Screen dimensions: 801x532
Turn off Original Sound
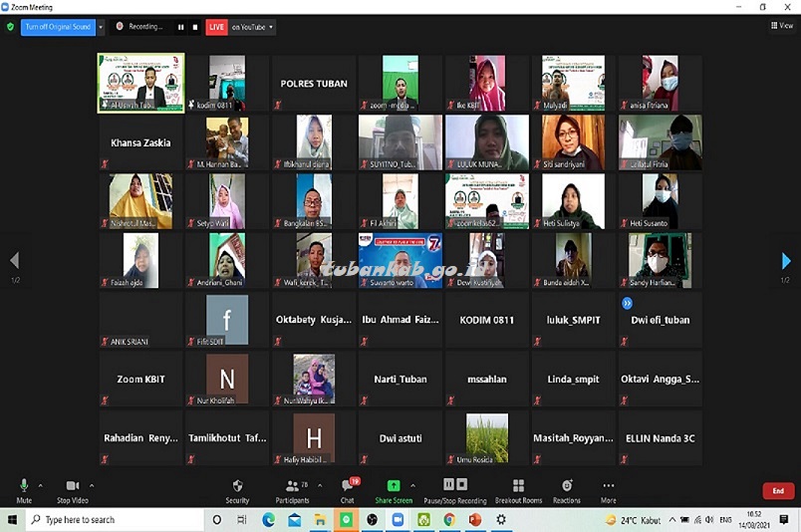58,27
